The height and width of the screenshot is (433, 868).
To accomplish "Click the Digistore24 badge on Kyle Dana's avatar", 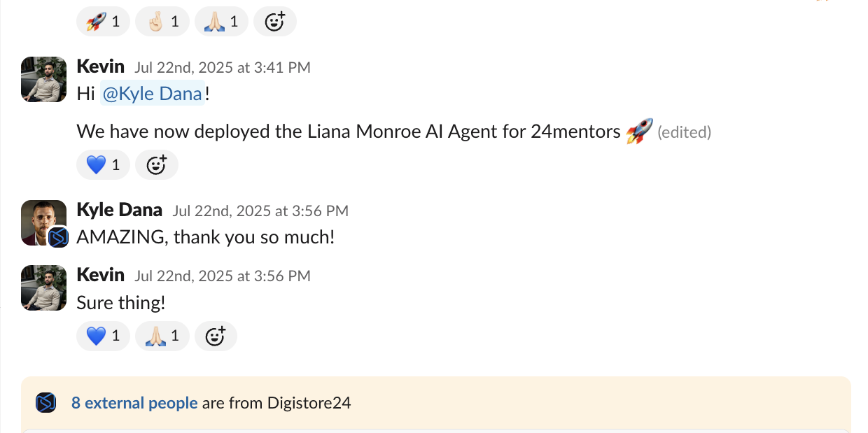I will click(x=59, y=238).
